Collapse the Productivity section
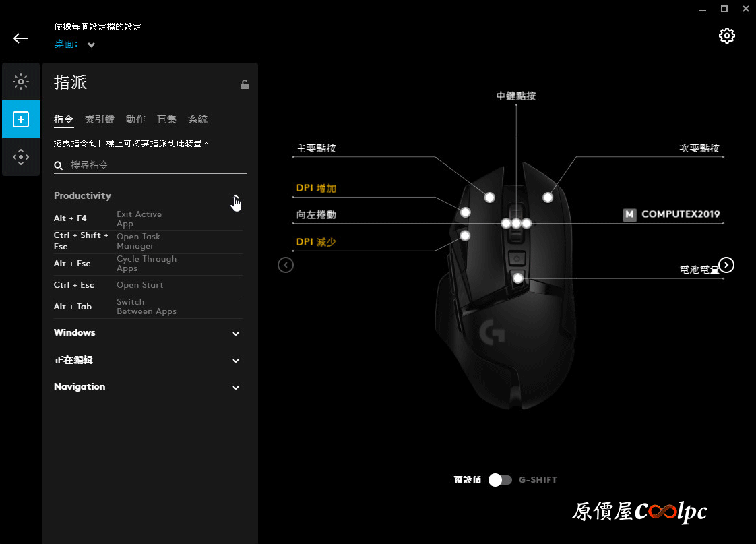The height and width of the screenshot is (544, 756). (x=236, y=197)
